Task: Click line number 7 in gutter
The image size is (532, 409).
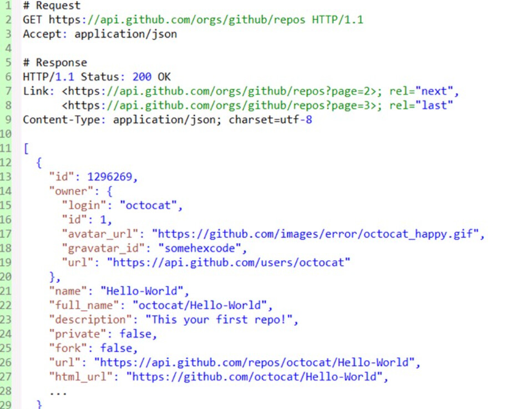Action: pyautogui.click(x=8, y=91)
